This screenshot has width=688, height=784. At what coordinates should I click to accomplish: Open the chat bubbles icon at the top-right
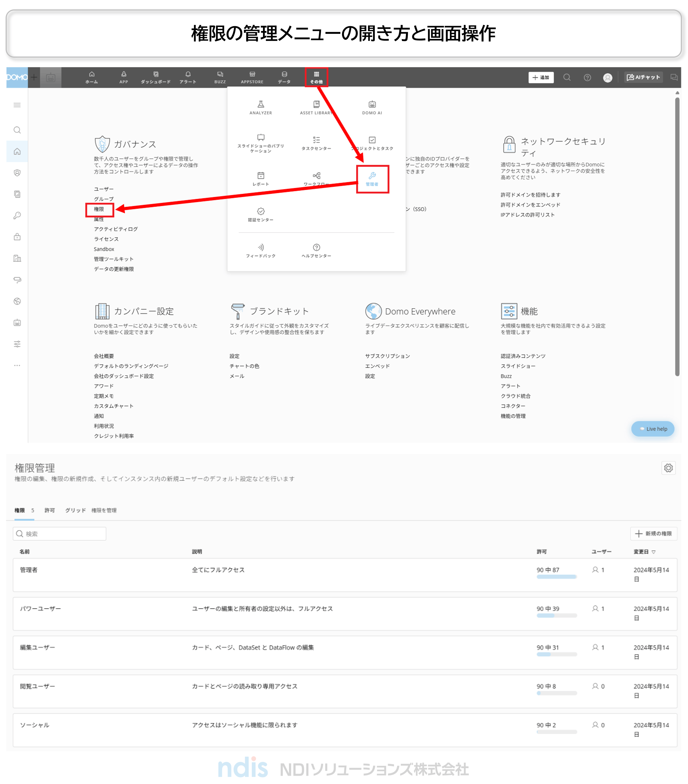tap(674, 77)
